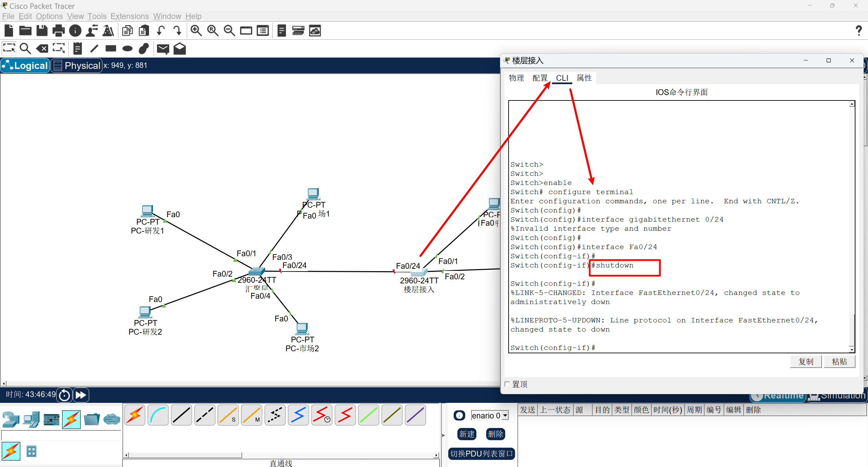Open a file with the folder icon
The image size is (868, 467).
[x=25, y=31]
